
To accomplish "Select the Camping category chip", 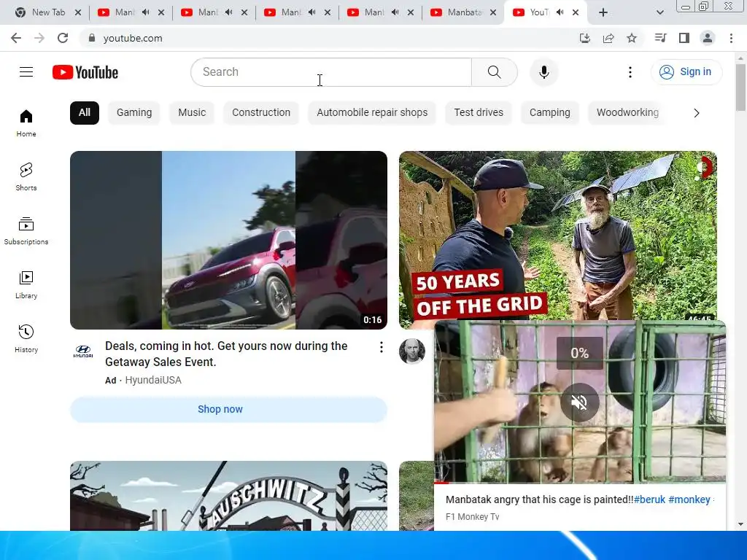I will [x=550, y=113].
